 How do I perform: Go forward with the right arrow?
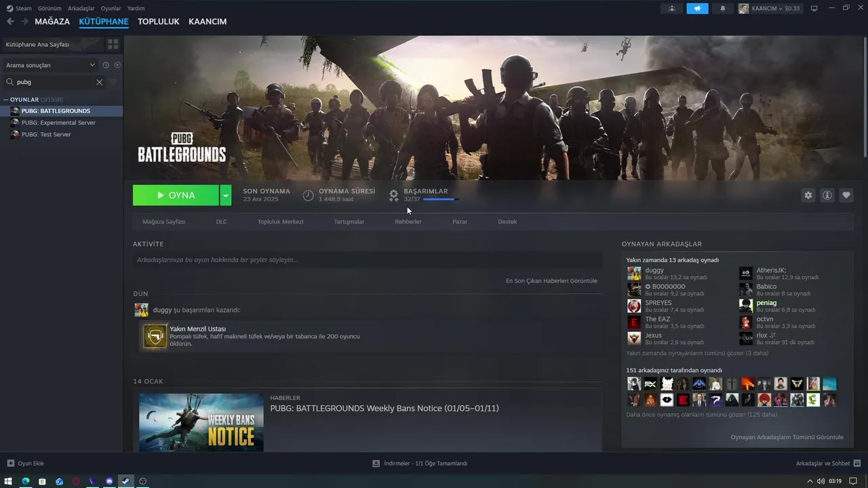24,22
